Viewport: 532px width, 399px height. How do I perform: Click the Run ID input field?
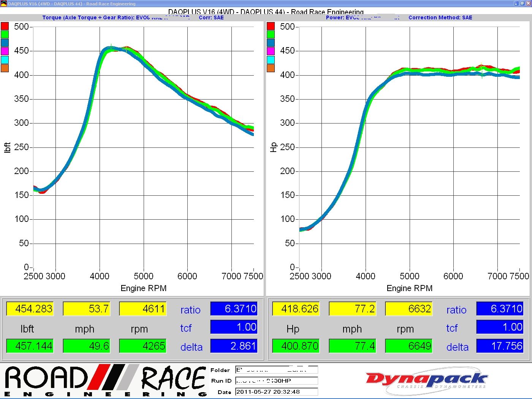coord(277,381)
